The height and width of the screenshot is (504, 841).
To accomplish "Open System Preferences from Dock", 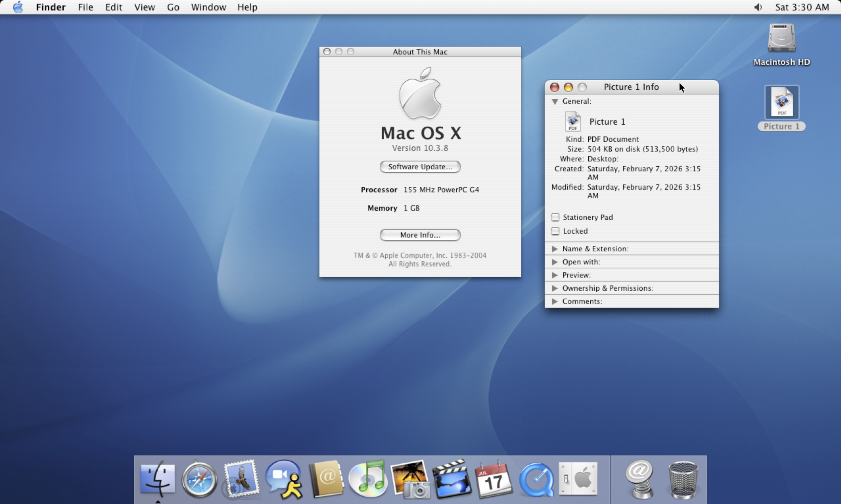I will [x=578, y=479].
